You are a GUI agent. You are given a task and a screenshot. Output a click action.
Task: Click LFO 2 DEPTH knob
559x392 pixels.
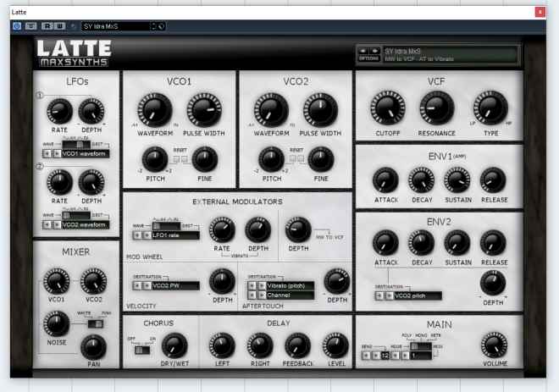click(x=91, y=183)
